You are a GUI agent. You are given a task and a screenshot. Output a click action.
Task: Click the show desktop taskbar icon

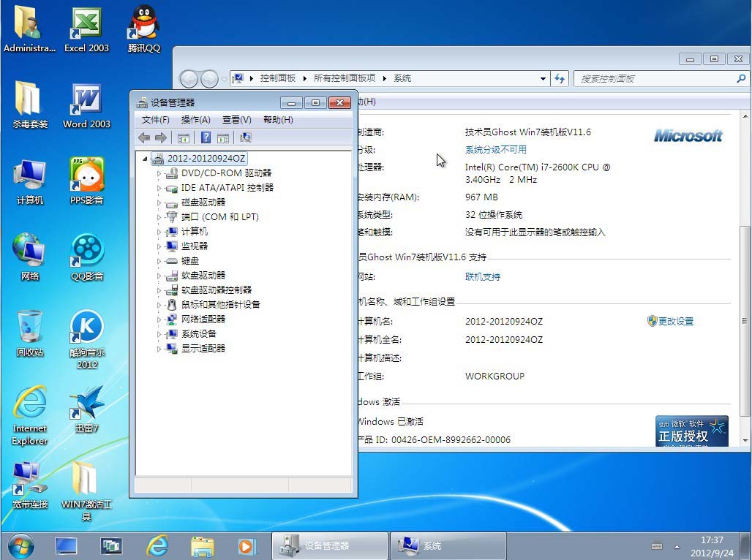(x=66, y=546)
